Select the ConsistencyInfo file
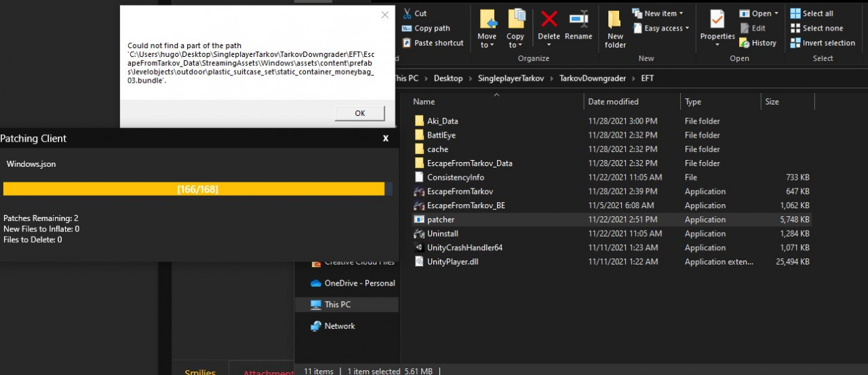Image resolution: width=868 pixels, height=375 pixels. click(x=455, y=178)
